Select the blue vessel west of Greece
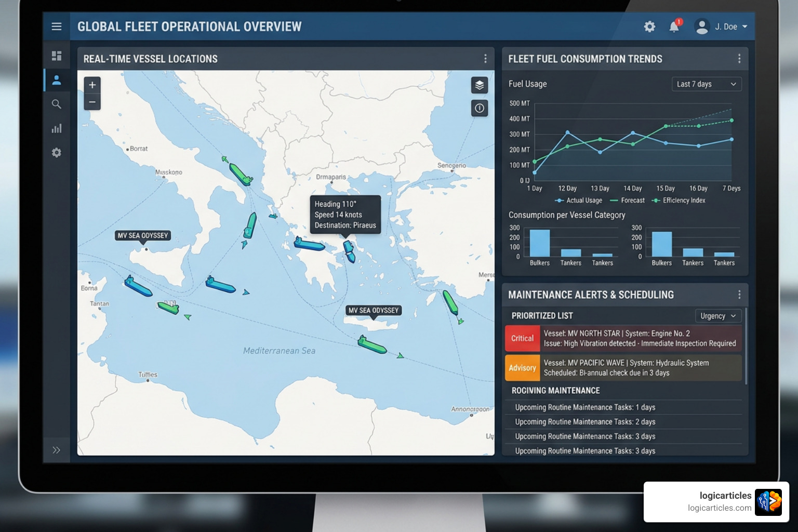The height and width of the screenshot is (532, 798). point(309,244)
